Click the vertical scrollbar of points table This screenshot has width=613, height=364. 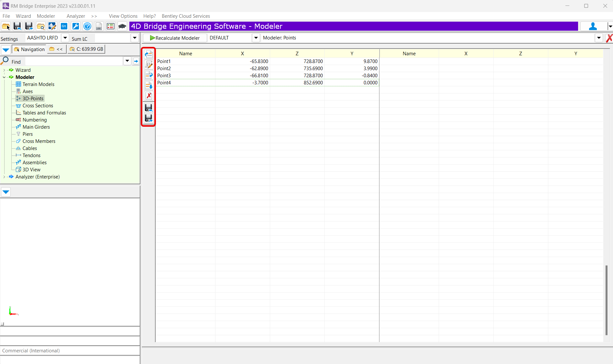coord(607,300)
